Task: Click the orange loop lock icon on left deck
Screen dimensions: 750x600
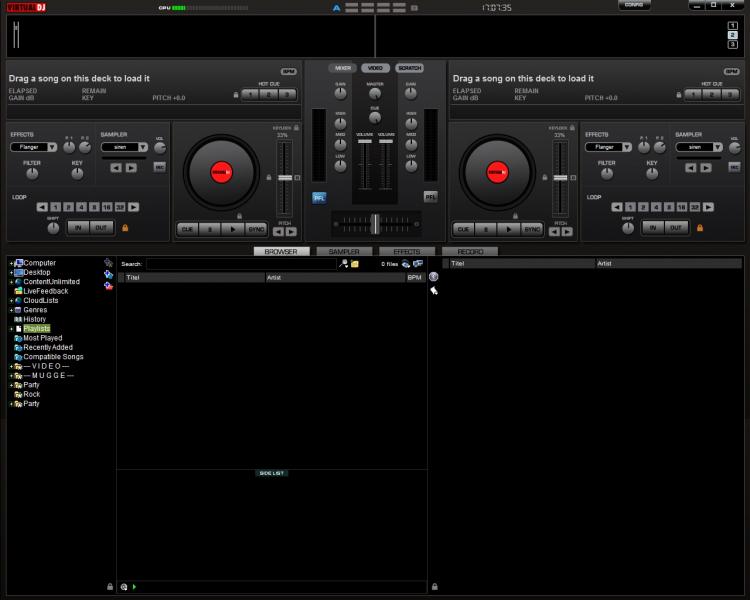Action: tap(125, 228)
